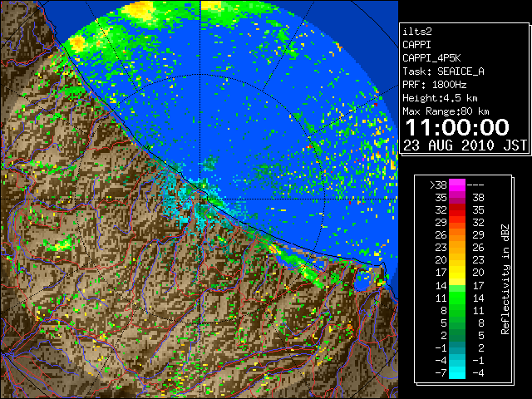Click the magenta >38 dBZ legend swatch
The width and height of the screenshot is (532, 399).
[457, 185]
